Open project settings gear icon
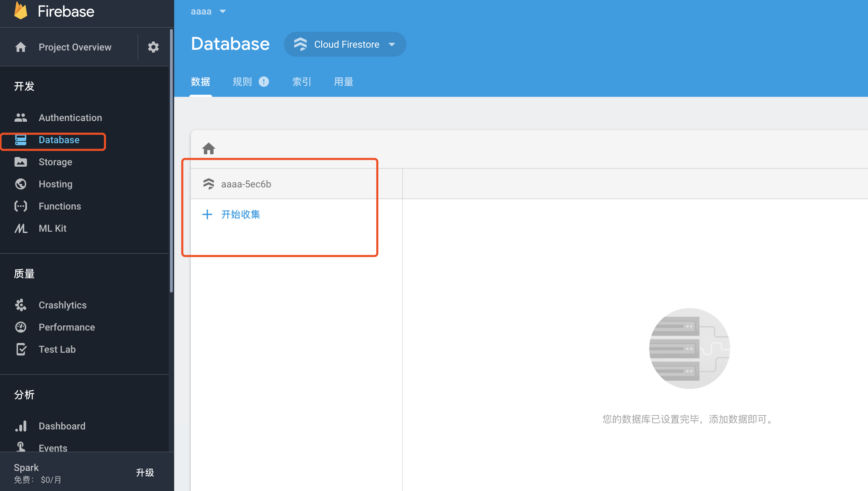868x491 pixels. click(x=153, y=47)
